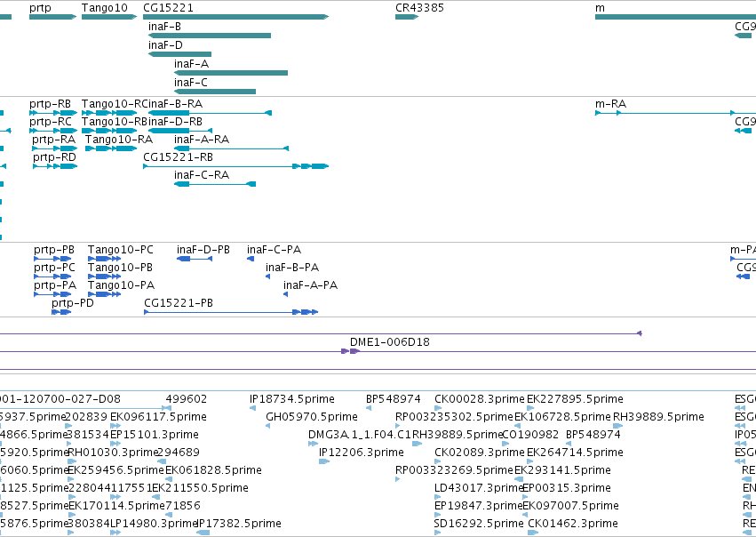The height and width of the screenshot is (537, 756).
Task: Click the DME1-006D18 clone label
Action: [390, 342]
